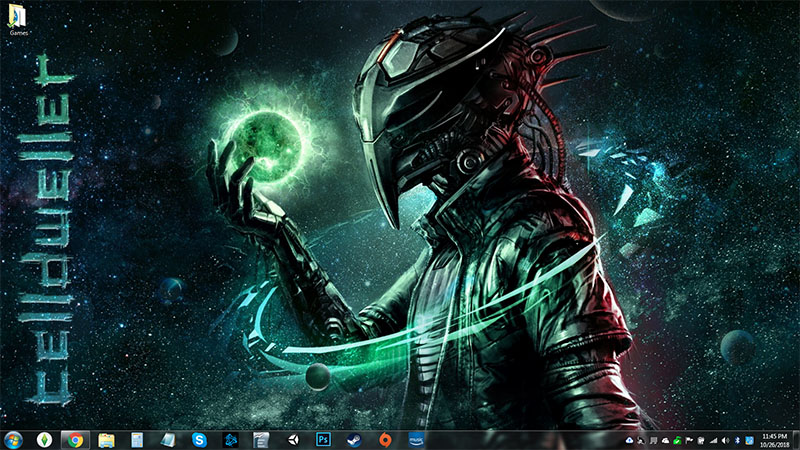Click the network signal tray icon

click(x=713, y=441)
